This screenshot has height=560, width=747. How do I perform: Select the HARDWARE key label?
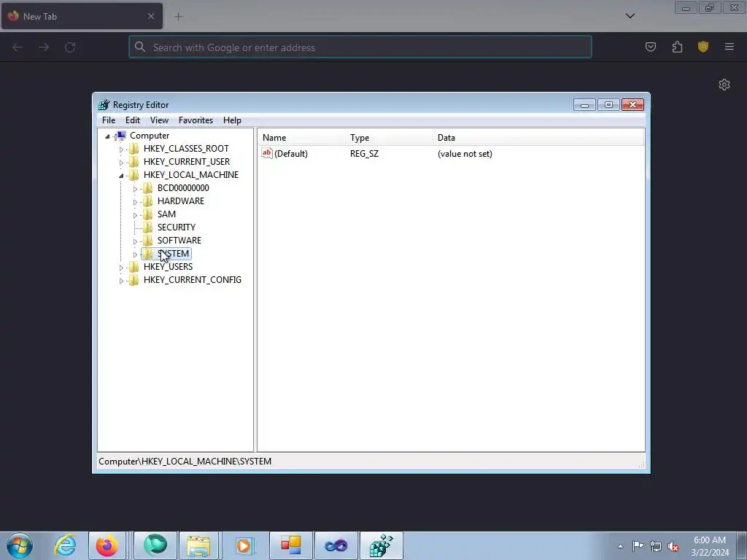click(181, 201)
